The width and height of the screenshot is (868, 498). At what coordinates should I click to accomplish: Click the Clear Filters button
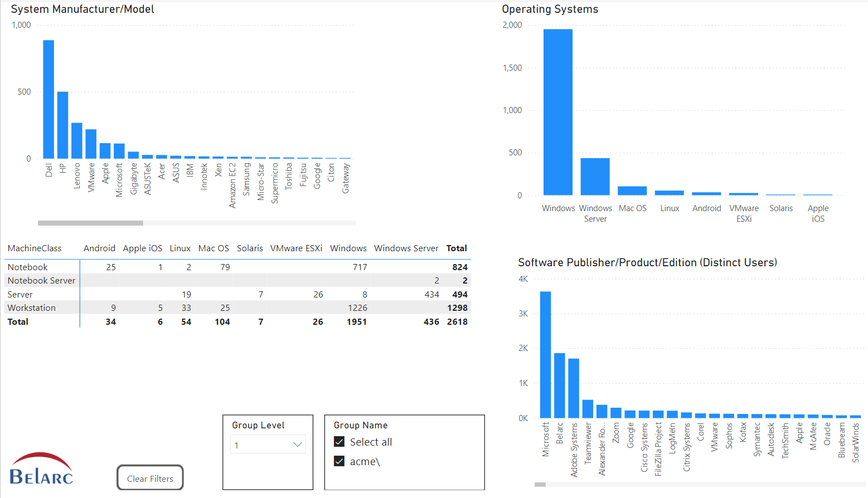click(149, 477)
